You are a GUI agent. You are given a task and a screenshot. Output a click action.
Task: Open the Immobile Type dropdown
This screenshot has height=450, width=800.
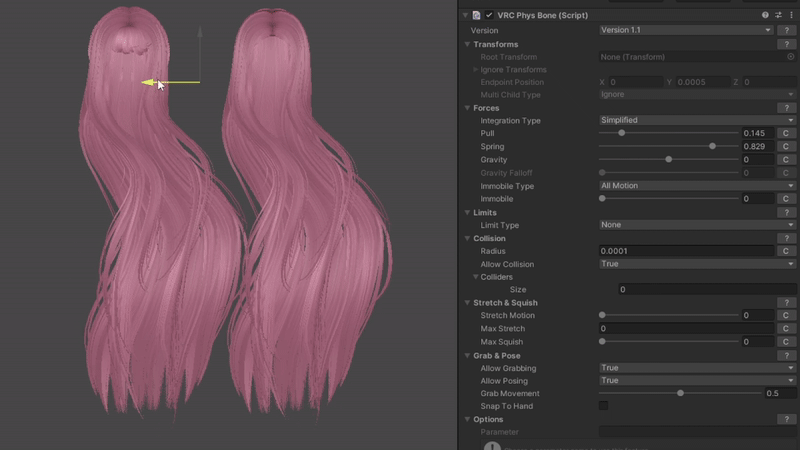(696, 186)
